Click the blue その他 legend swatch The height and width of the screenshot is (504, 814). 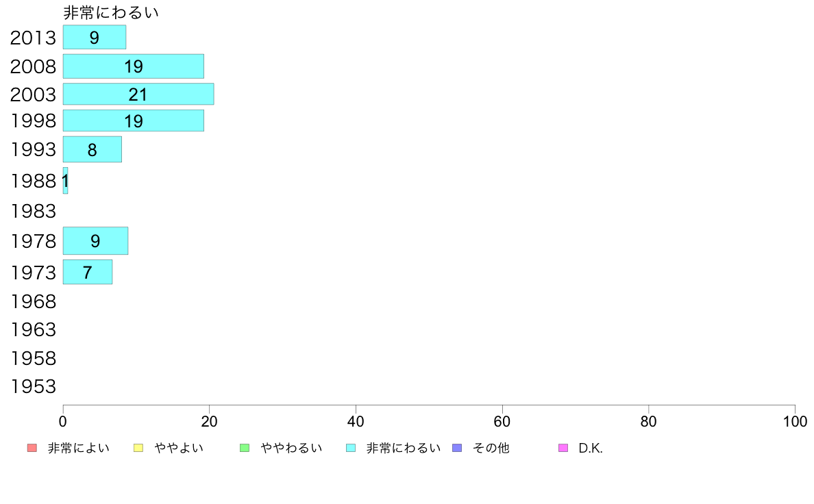pyautogui.click(x=457, y=448)
